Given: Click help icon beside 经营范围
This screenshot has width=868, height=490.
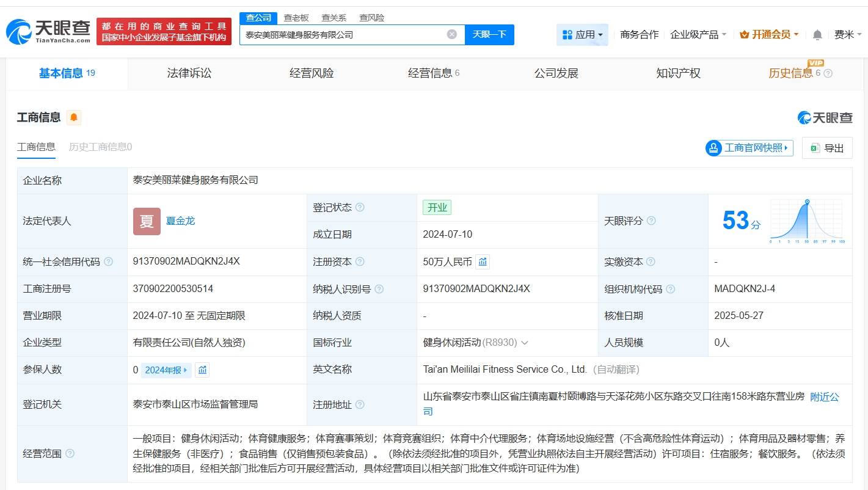Looking at the screenshot, I should pyautogui.click(x=70, y=453).
